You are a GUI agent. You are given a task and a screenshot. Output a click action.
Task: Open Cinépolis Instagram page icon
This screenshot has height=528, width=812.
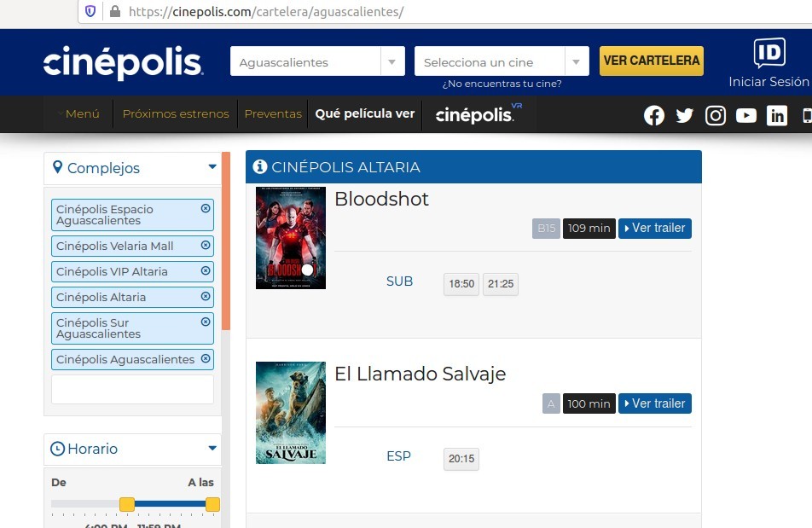715,115
